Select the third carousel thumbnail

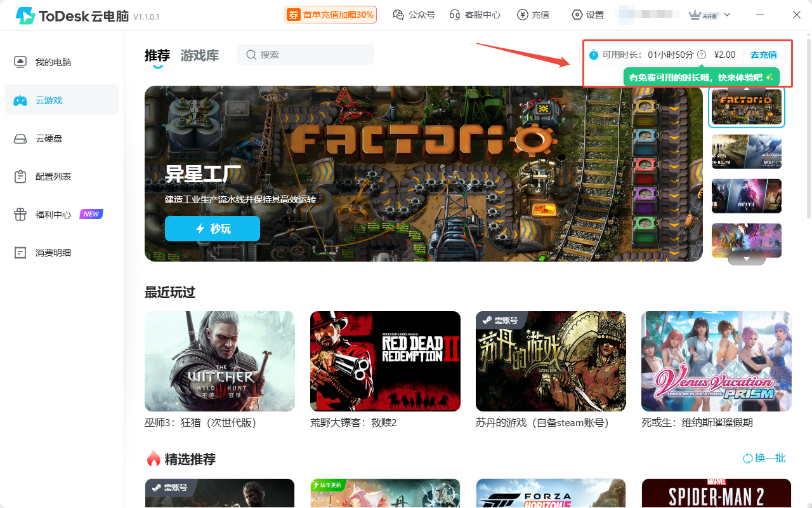coord(747,196)
